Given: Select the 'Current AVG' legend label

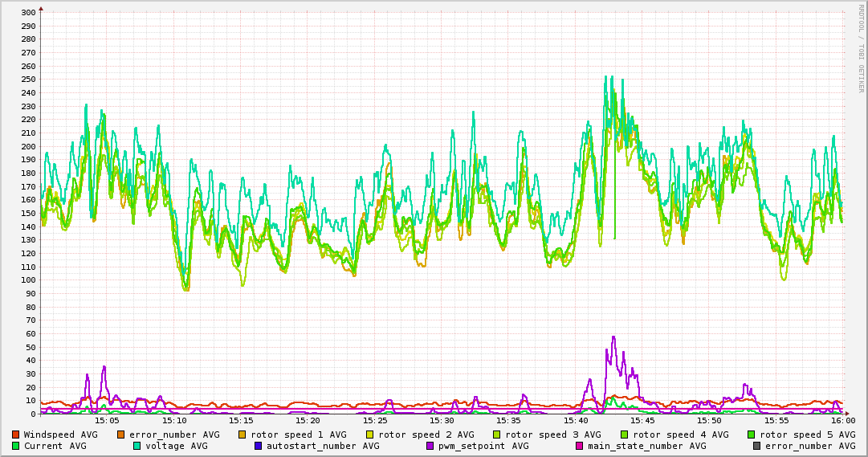Looking at the screenshot, I should (x=55, y=446).
